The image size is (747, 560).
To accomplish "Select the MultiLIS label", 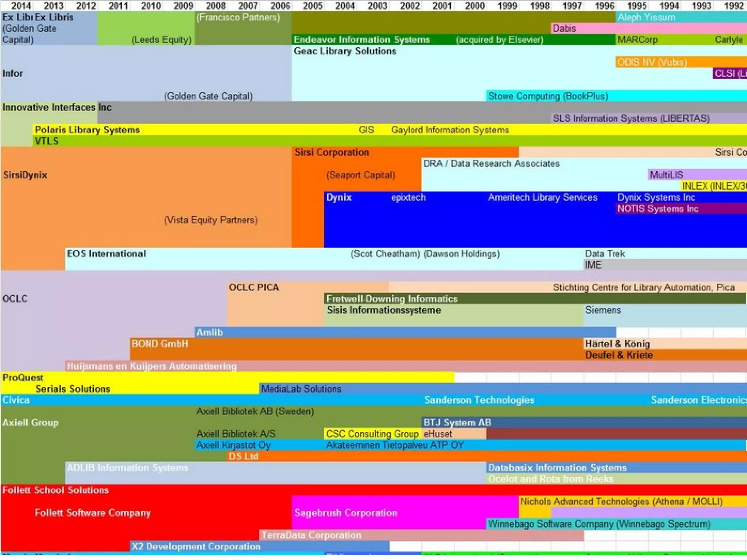I will click(x=666, y=175).
